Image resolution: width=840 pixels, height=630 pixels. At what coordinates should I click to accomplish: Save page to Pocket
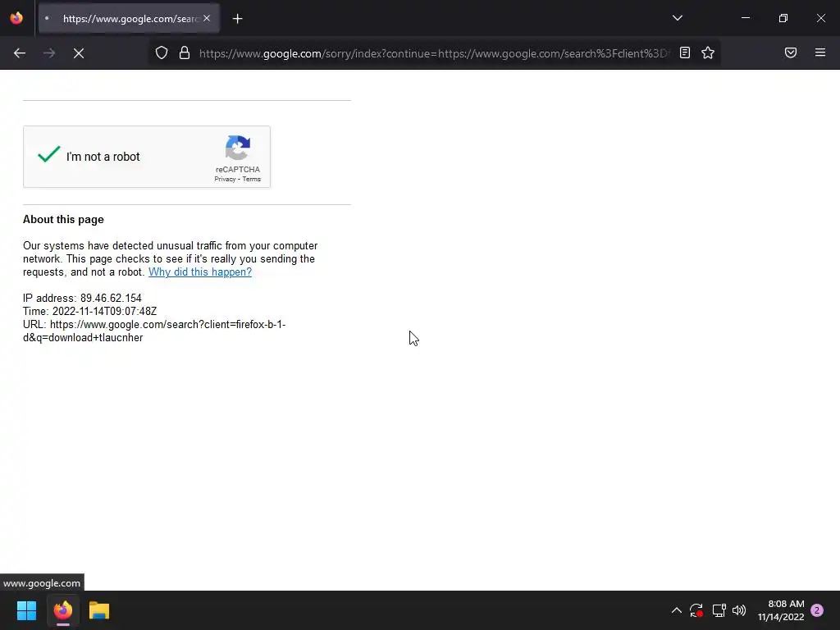coord(791,52)
